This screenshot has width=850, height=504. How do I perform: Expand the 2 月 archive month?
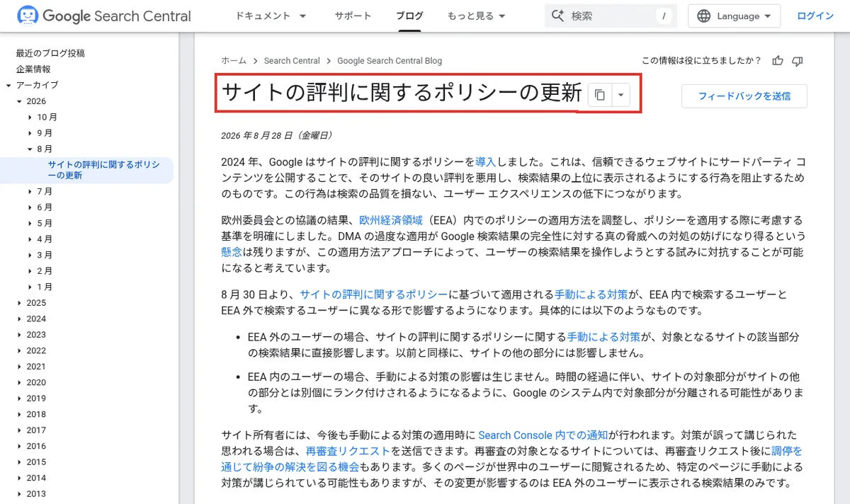[x=30, y=271]
